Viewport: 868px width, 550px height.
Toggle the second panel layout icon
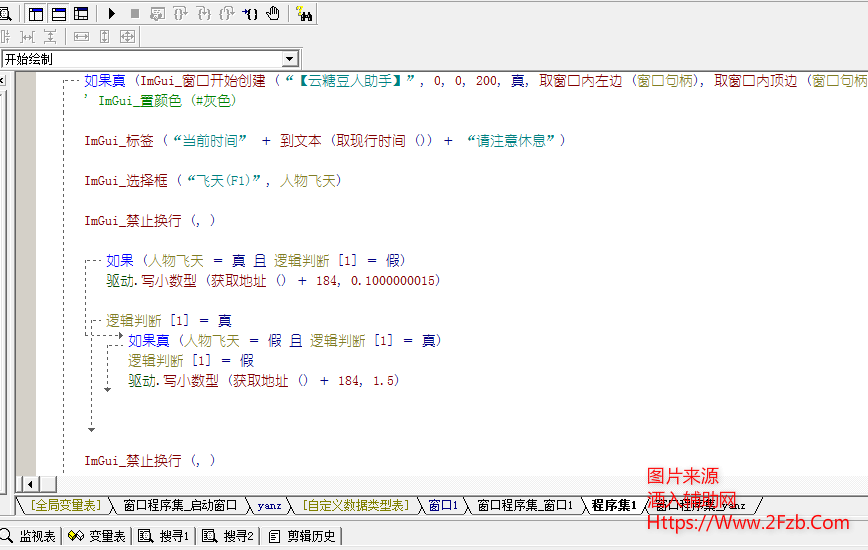pyautogui.click(x=58, y=14)
